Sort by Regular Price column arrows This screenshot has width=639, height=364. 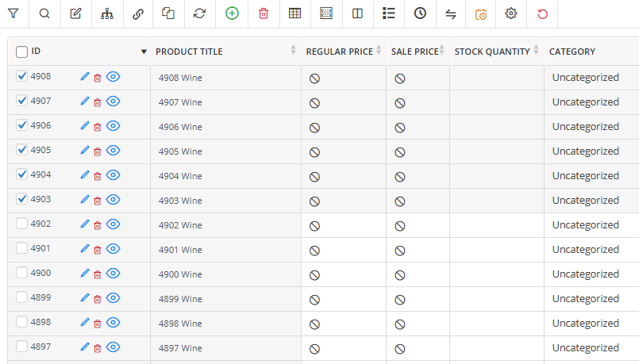tap(378, 50)
